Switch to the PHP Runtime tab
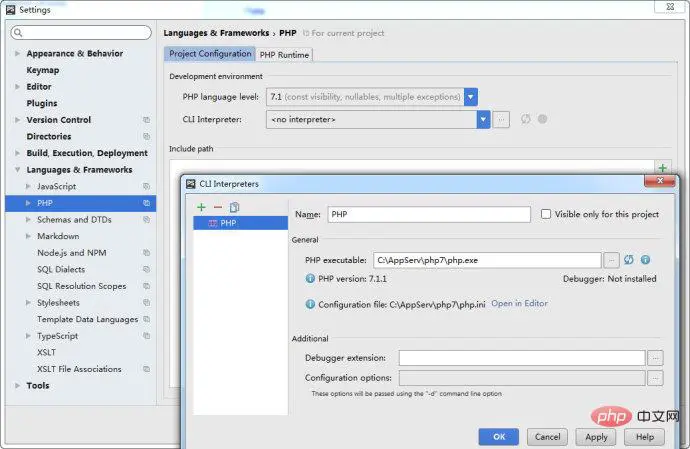 (x=284, y=54)
